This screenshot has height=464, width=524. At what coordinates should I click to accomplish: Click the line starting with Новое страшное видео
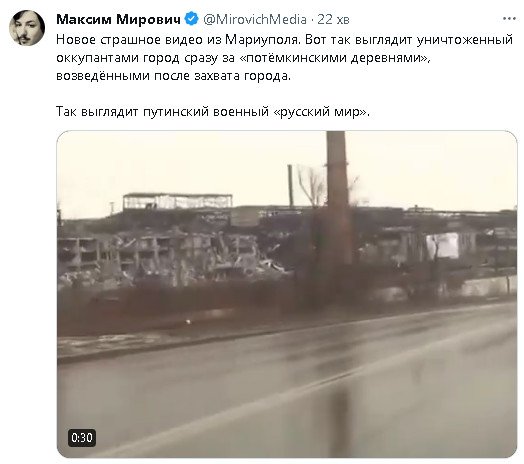pyautogui.click(x=284, y=40)
